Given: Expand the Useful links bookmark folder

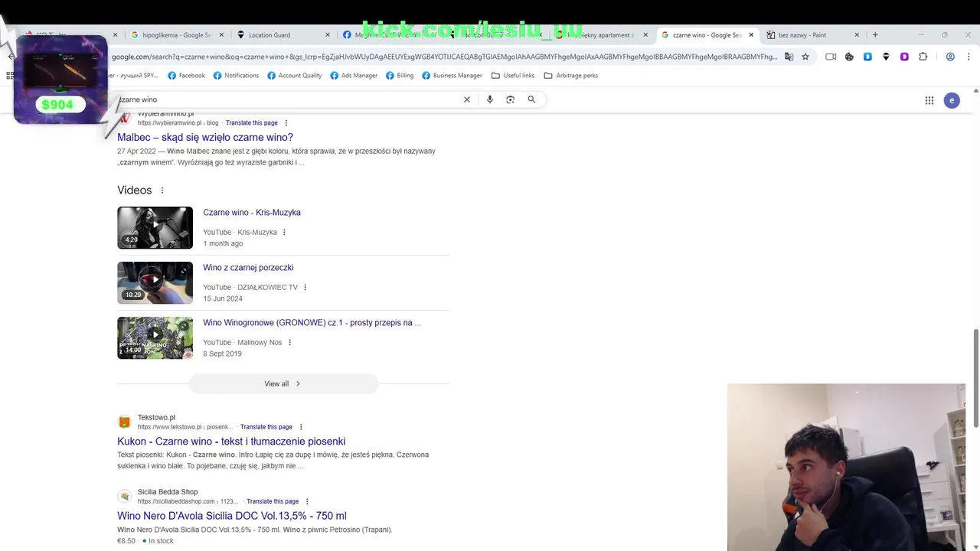Looking at the screenshot, I should (x=513, y=75).
